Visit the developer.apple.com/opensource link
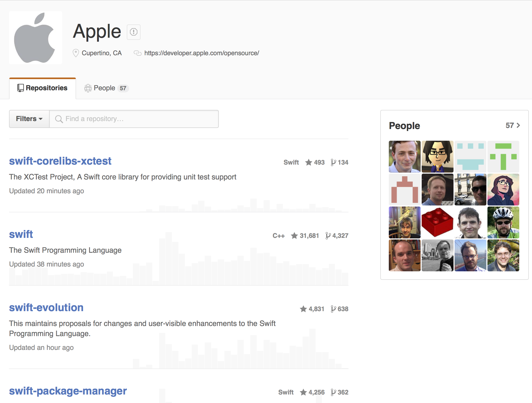Viewport: 532px width, 403px height. [x=202, y=53]
